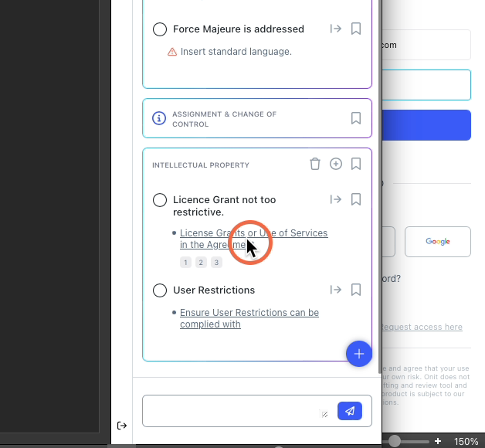Viewport: 485px width, 448px height.
Task: Click the blue floating plus button
Action: tap(359, 354)
